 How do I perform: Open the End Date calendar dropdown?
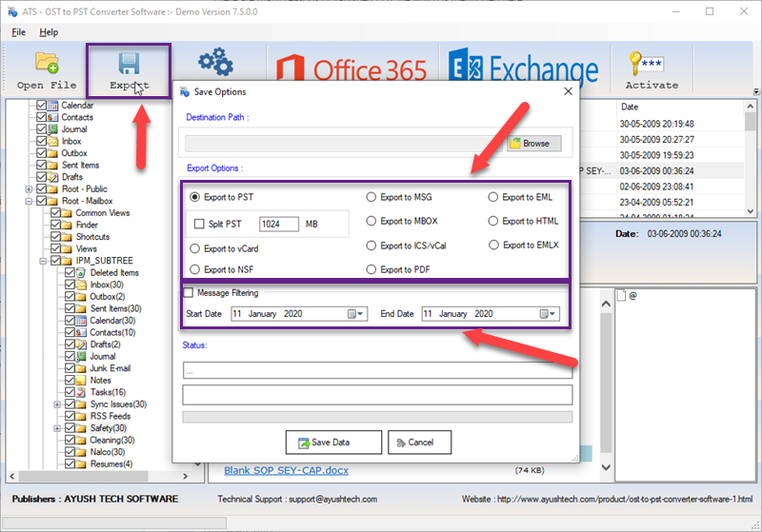(548, 314)
